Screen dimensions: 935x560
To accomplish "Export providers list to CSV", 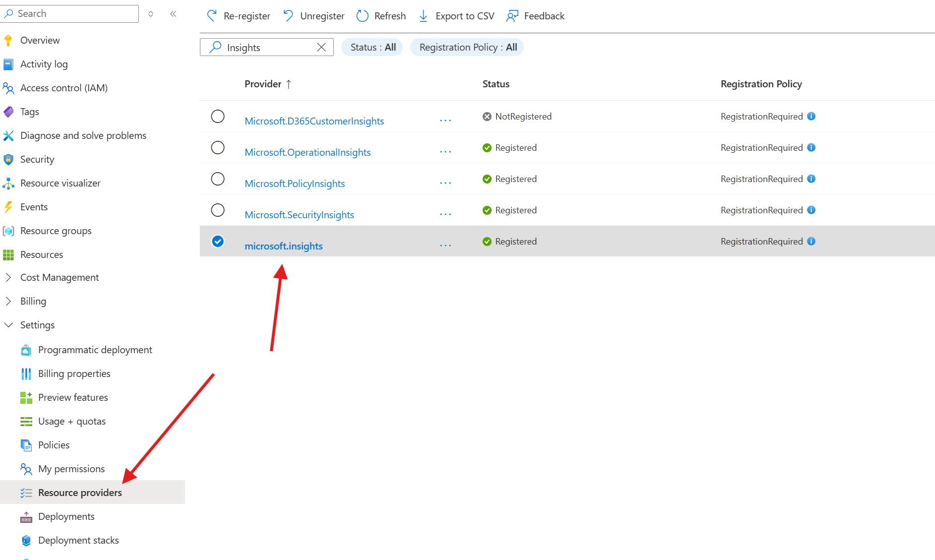I will 456,16.
